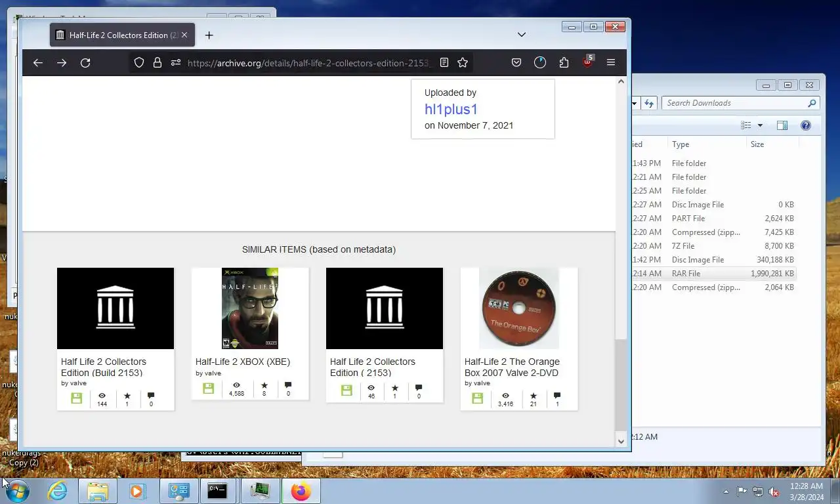Click page scrollbar down arrow in Firefox
The image size is (840, 504).
[x=621, y=442]
